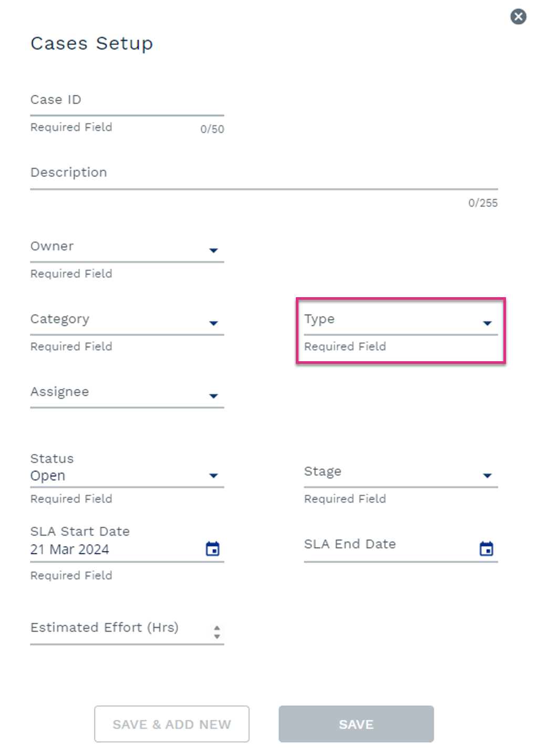The height and width of the screenshot is (756, 537).
Task: Expand the Type dropdown arrow
Action: [487, 323]
